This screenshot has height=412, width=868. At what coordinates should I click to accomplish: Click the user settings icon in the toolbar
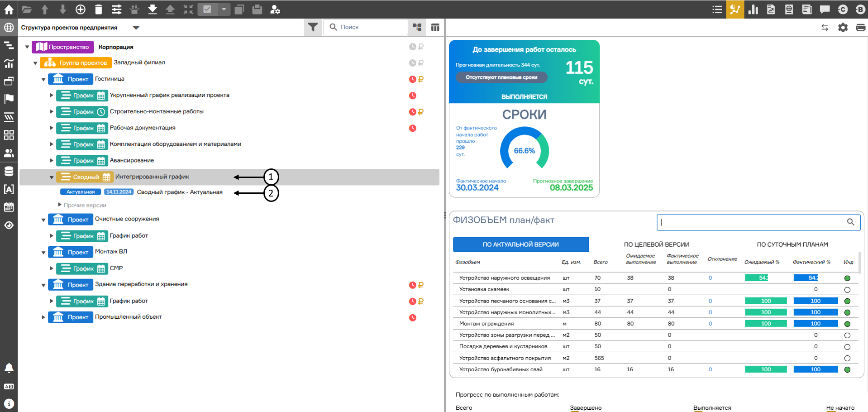pos(275,9)
